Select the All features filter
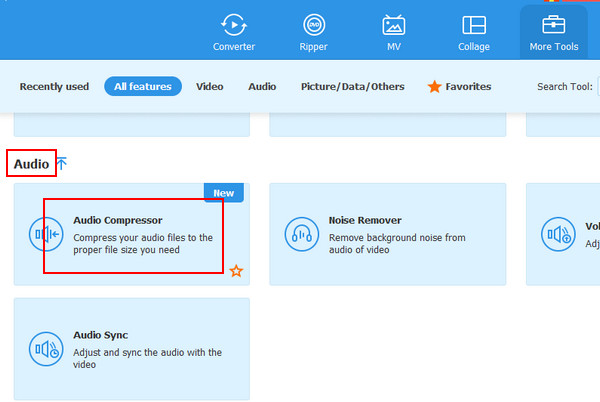Image resolution: width=600 pixels, height=402 pixels. pyautogui.click(x=142, y=87)
